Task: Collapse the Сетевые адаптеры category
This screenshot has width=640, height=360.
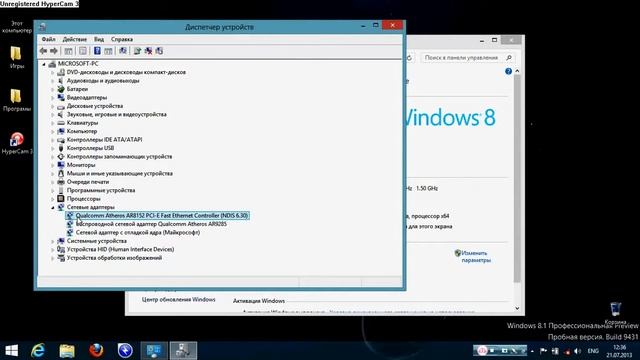Action: click(53, 207)
